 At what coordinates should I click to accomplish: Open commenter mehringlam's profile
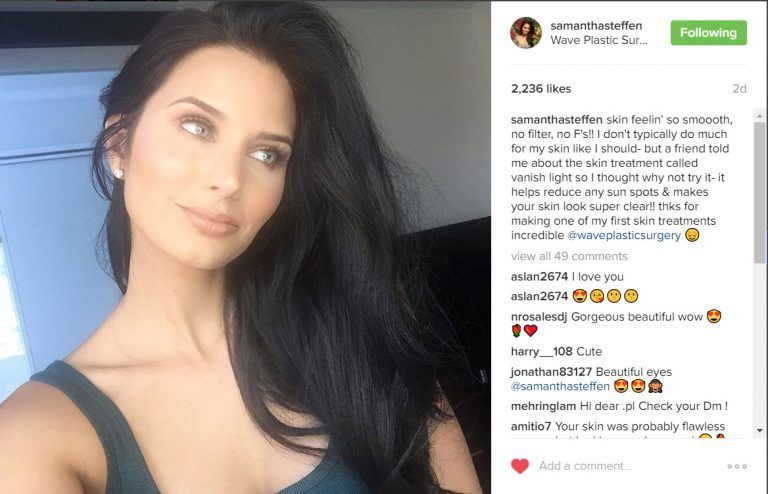tap(544, 406)
